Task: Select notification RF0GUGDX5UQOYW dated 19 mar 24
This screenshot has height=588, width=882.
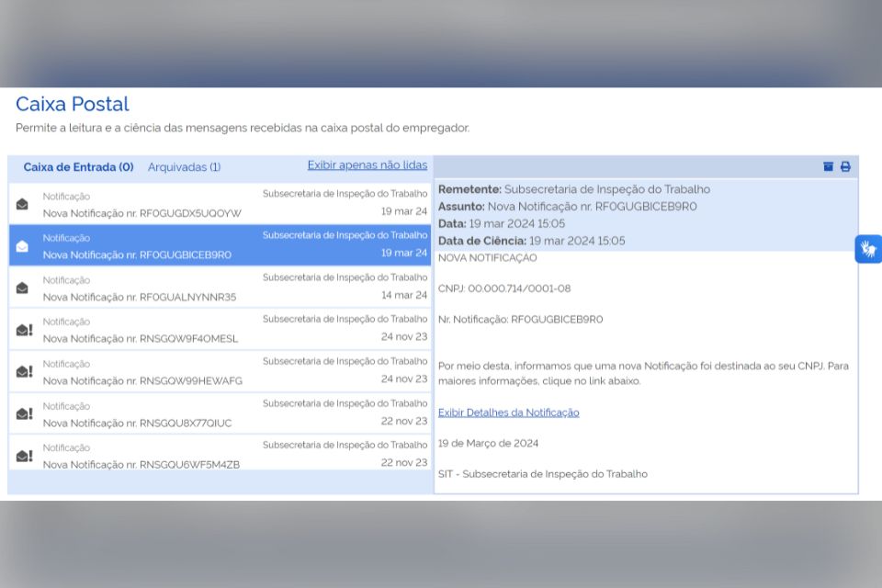Action: coord(220,204)
